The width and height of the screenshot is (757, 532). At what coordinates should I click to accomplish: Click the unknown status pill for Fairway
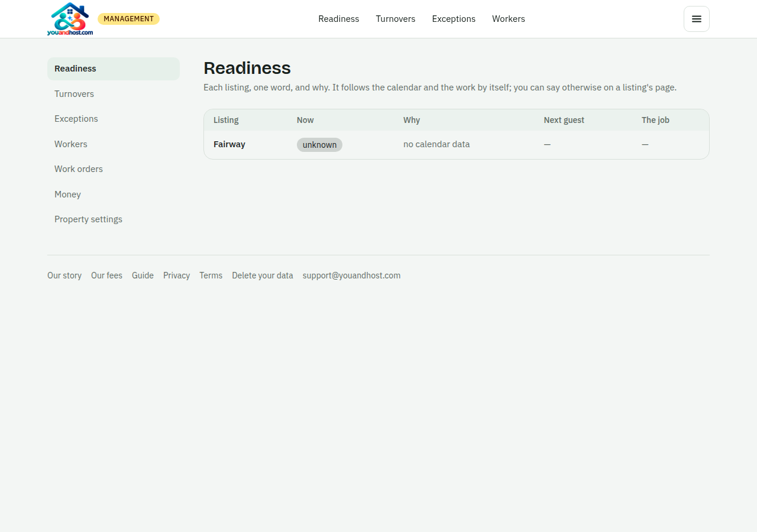(319, 145)
